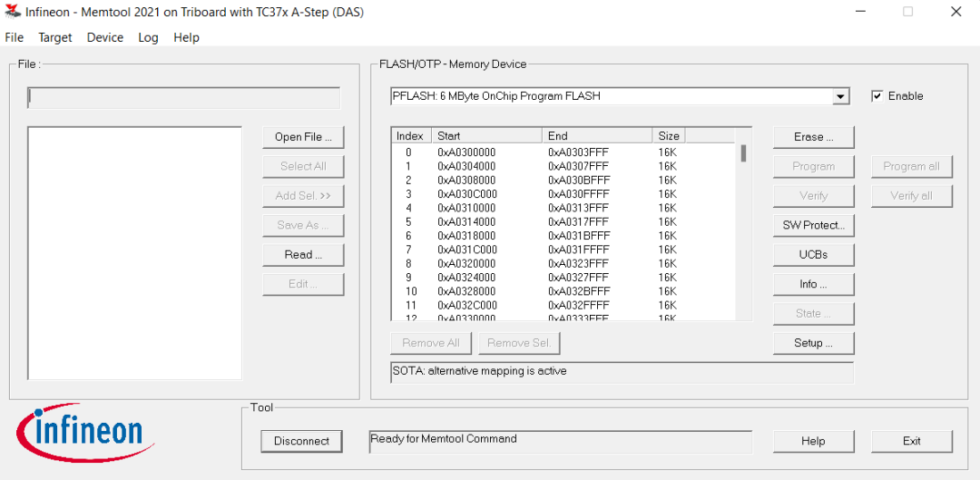Select sector row with start 0xA0320000
The width and height of the screenshot is (980, 480).
pyautogui.click(x=563, y=263)
